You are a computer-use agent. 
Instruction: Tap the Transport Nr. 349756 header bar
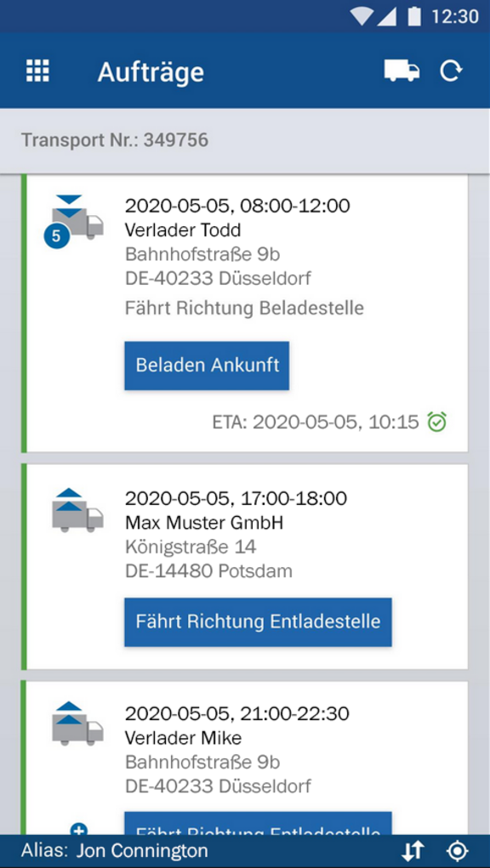coord(245,140)
